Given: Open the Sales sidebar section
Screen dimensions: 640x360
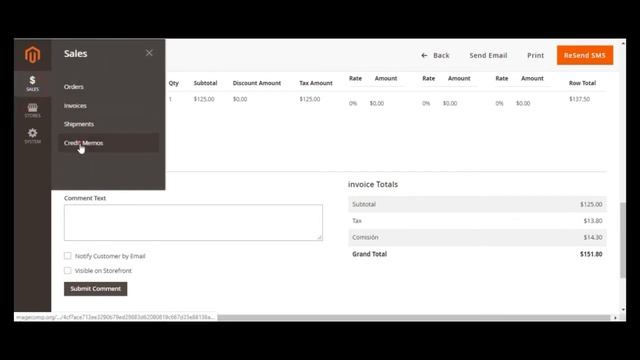Looking at the screenshot, I should (x=32, y=83).
